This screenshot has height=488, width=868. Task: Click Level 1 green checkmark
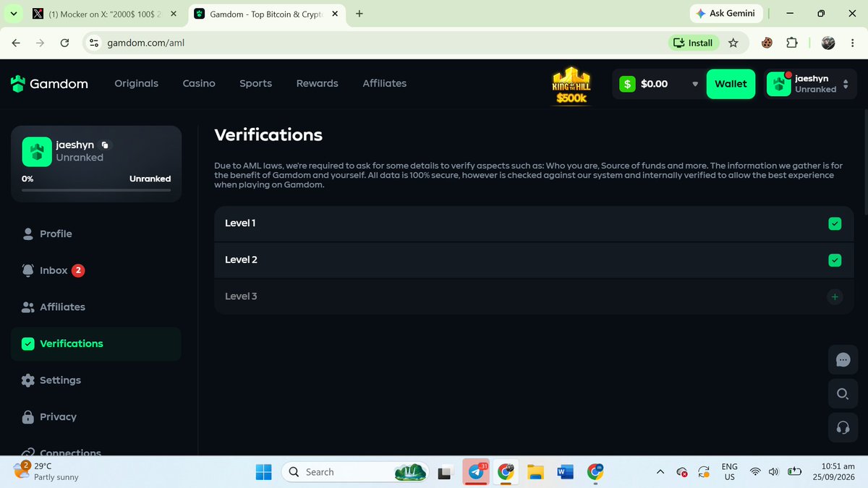click(835, 223)
